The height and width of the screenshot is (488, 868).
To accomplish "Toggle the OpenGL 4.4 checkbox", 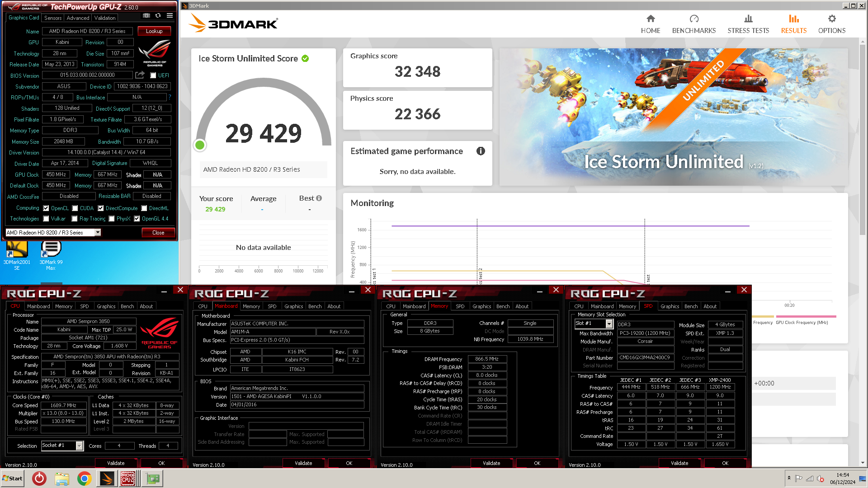I will [137, 219].
